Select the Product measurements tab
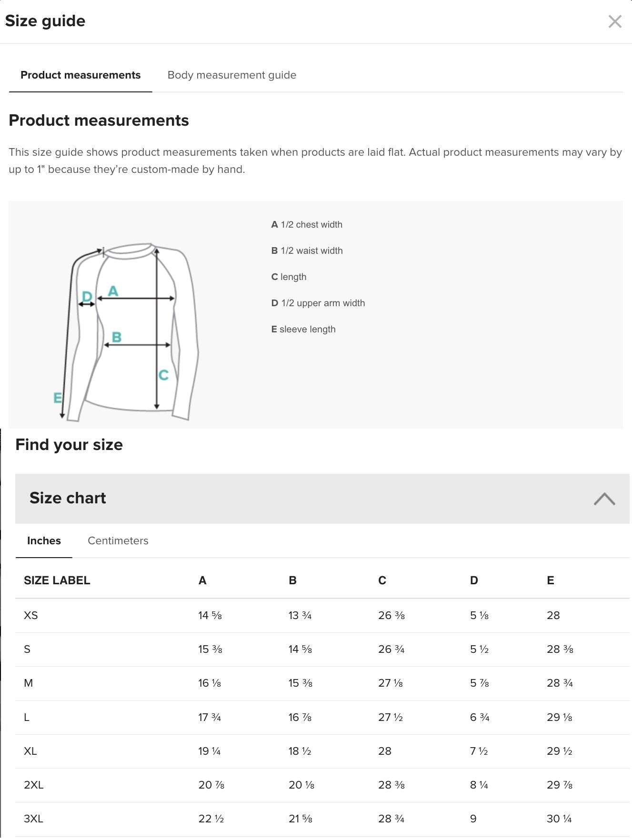 point(80,75)
